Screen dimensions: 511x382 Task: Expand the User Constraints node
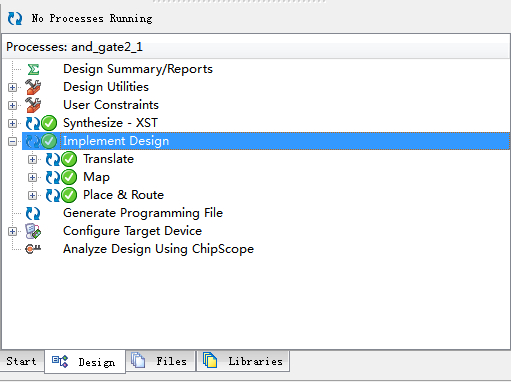pos(12,105)
